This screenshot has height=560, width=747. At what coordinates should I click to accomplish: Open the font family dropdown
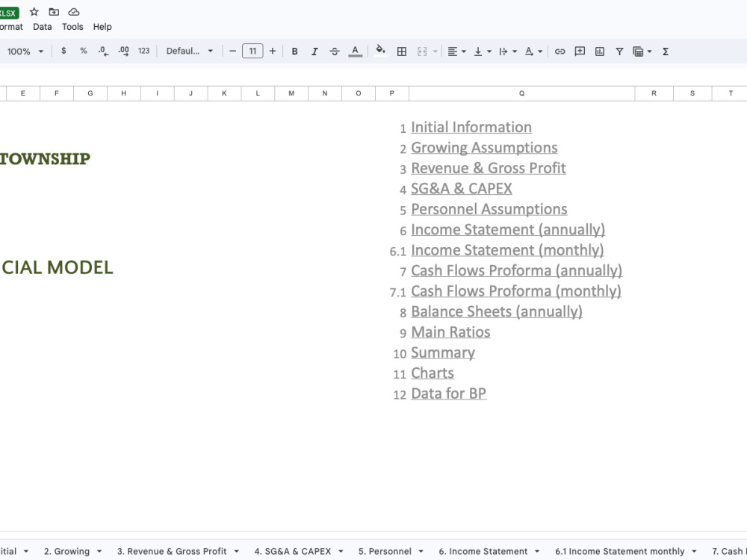[189, 51]
